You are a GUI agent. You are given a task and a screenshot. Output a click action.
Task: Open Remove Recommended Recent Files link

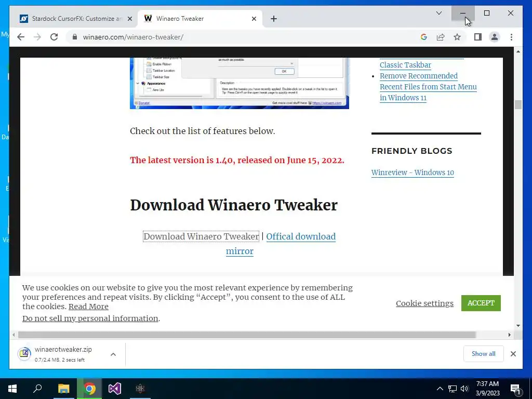tap(428, 87)
